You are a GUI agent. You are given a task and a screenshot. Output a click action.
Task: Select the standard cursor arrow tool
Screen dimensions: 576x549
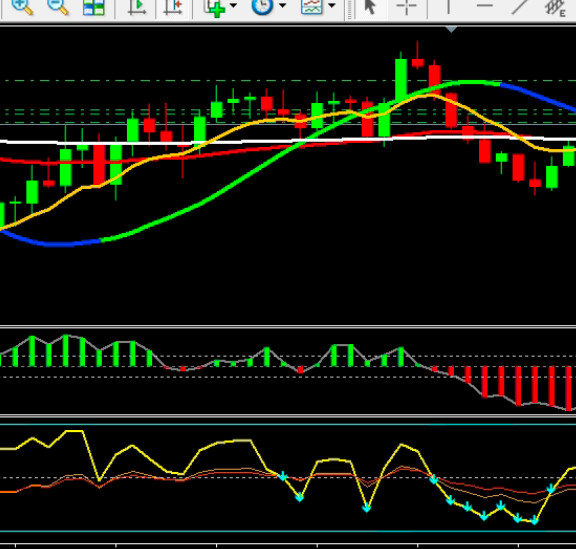(370, 6)
